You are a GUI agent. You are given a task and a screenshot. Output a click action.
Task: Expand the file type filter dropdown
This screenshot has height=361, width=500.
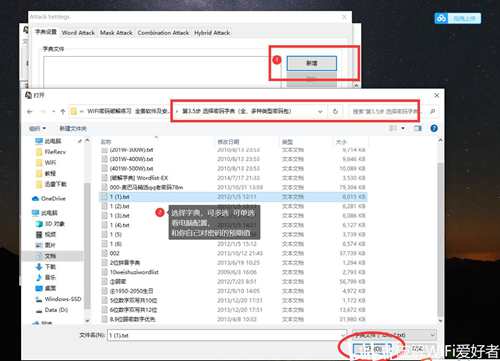coord(394,335)
